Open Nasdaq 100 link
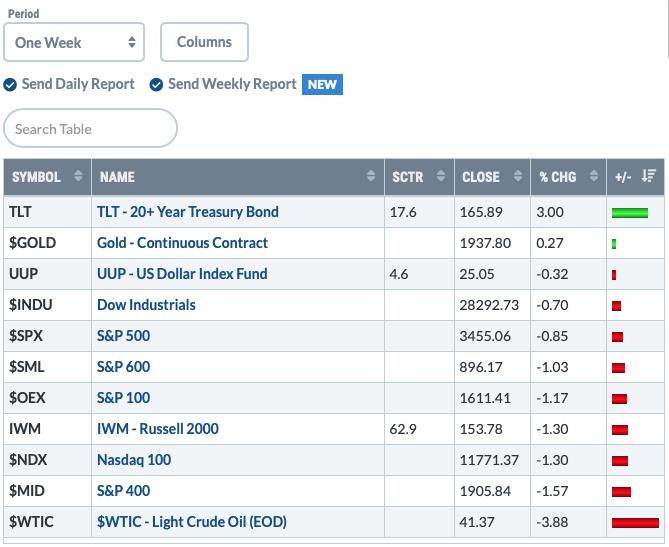This screenshot has height=547, width=669. pyautogui.click(x=134, y=460)
